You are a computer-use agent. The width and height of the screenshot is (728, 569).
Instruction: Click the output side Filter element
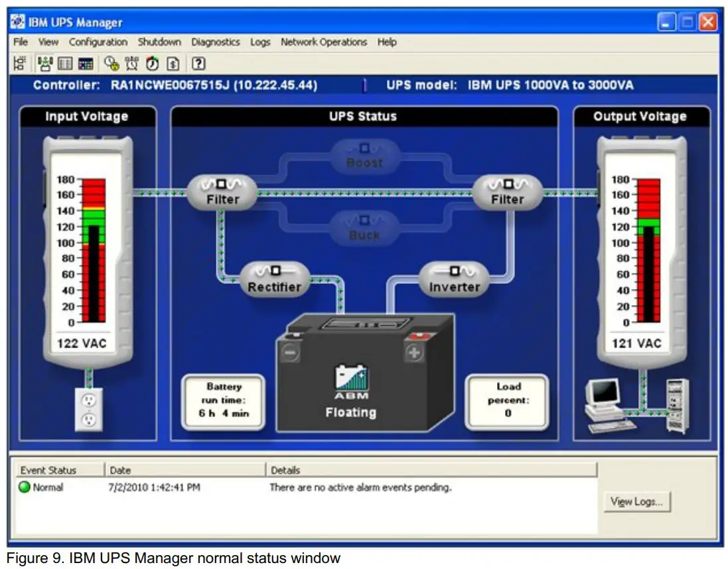pos(508,191)
